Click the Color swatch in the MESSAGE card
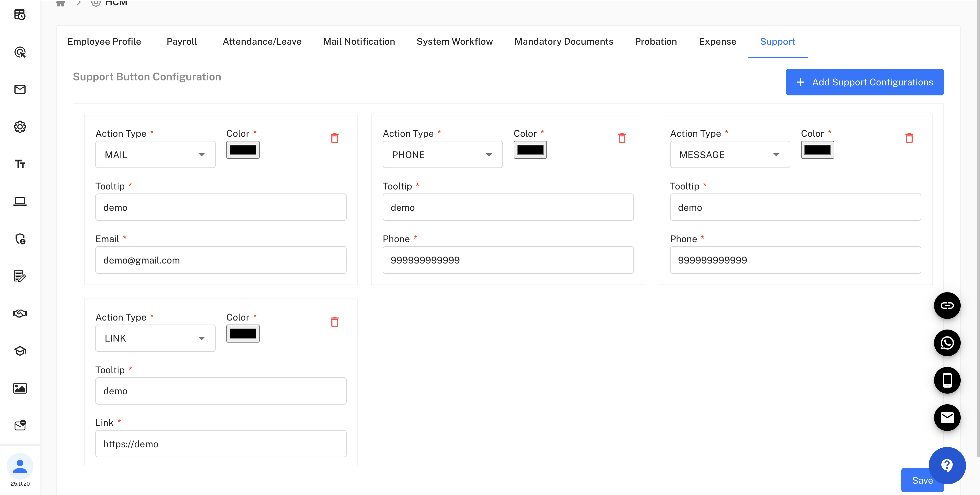This screenshot has width=980, height=495. point(817,150)
